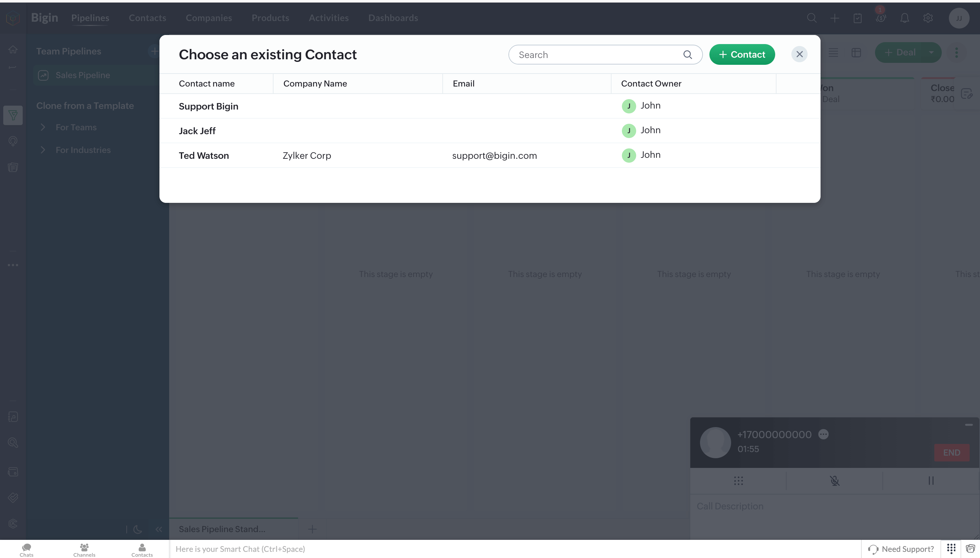Open the Dashboards tab
This screenshot has width=980, height=558.
point(393,18)
